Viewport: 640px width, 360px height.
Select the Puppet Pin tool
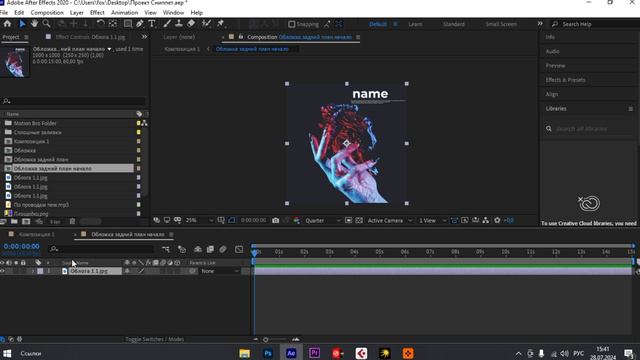tap(220, 24)
